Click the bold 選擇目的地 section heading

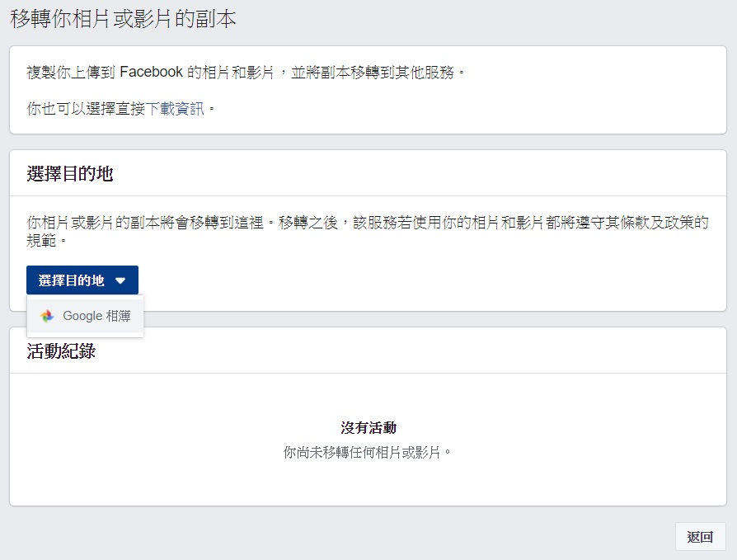(x=70, y=173)
